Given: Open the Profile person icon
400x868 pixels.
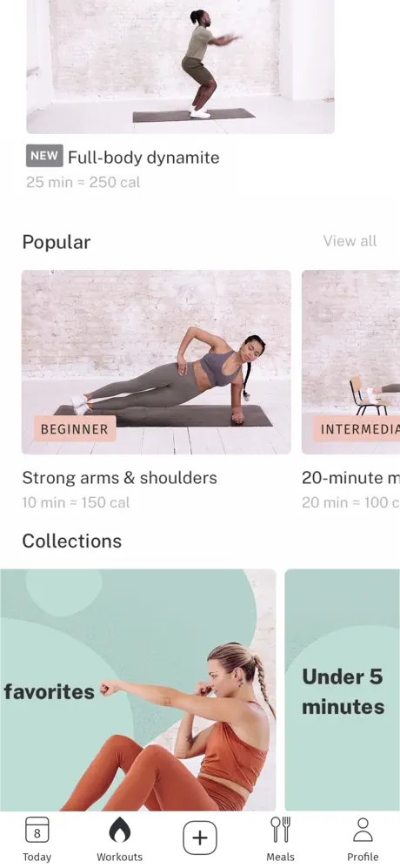Looking at the screenshot, I should pos(363,830).
